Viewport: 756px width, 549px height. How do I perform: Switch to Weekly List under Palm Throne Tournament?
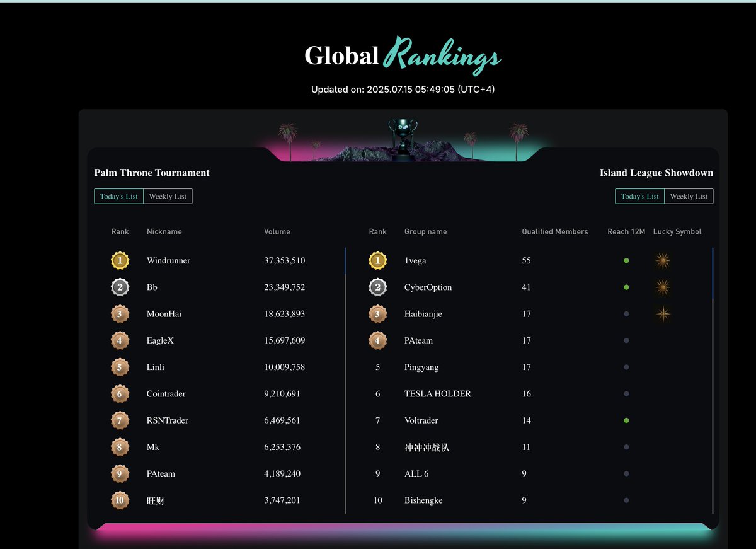(168, 197)
